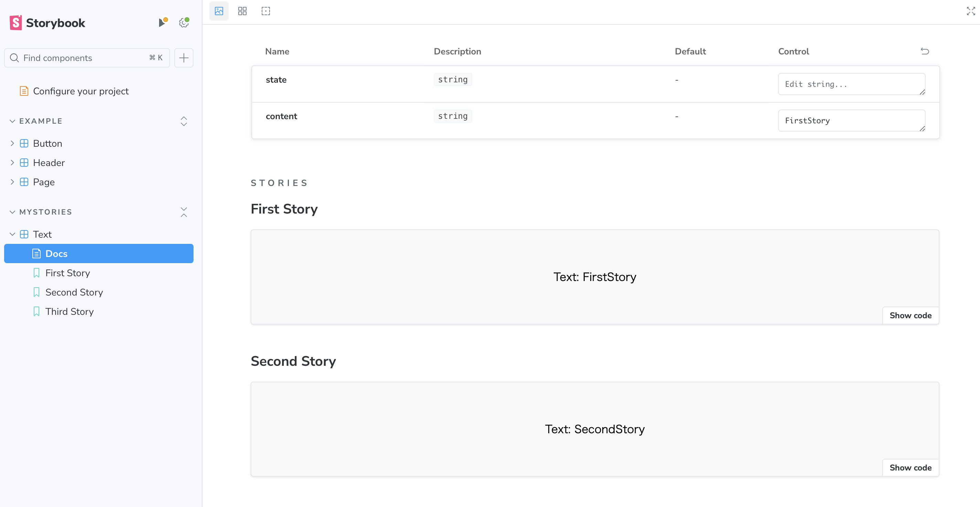
Task: Open the Storybook settings gear menu
Action: (184, 22)
